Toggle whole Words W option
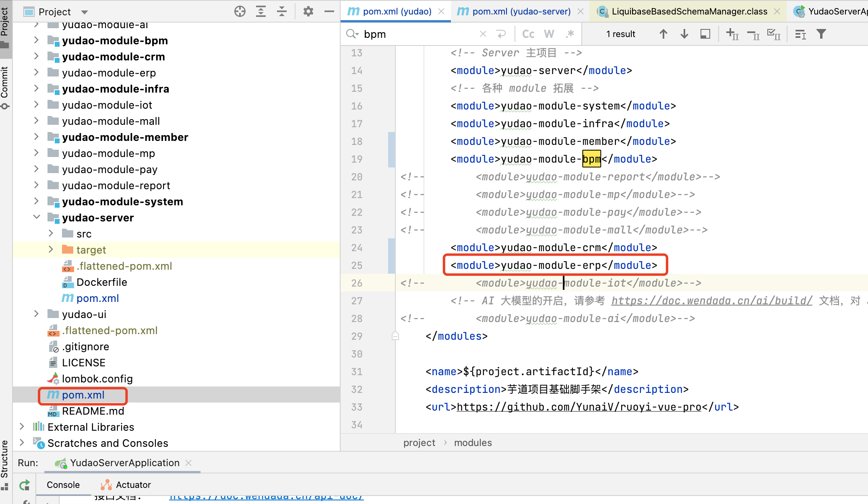This screenshot has height=504, width=868. [549, 34]
